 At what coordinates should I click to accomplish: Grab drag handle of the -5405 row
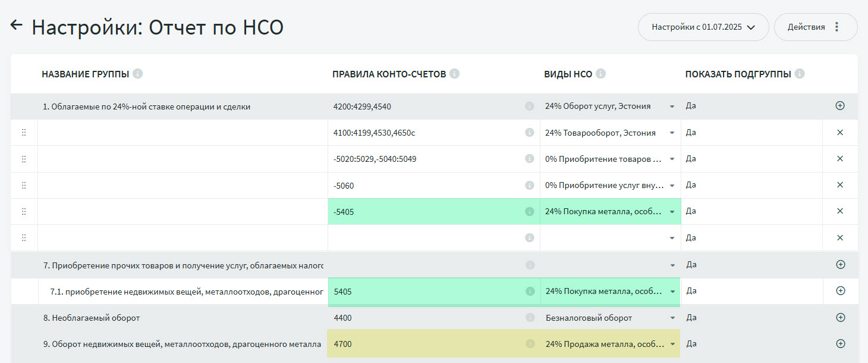click(x=24, y=211)
